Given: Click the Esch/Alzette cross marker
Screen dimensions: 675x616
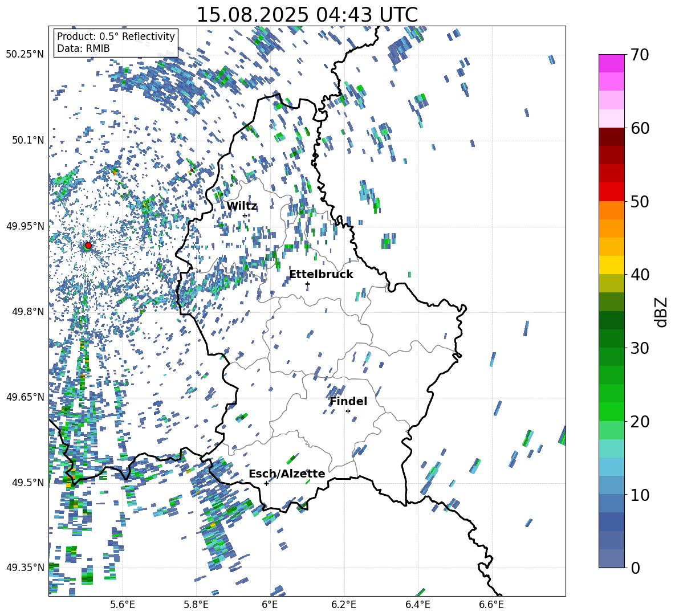Looking at the screenshot, I should point(266,483).
